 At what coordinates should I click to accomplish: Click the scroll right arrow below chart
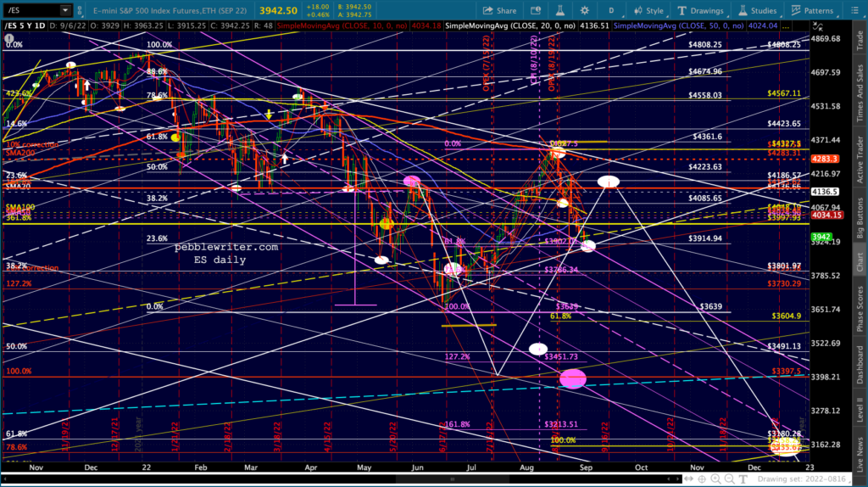pos(677,479)
